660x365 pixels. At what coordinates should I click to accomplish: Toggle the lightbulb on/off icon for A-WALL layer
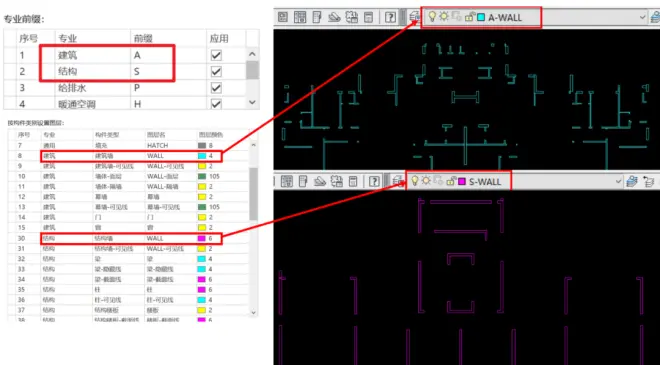pyautogui.click(x=432, y=17)
